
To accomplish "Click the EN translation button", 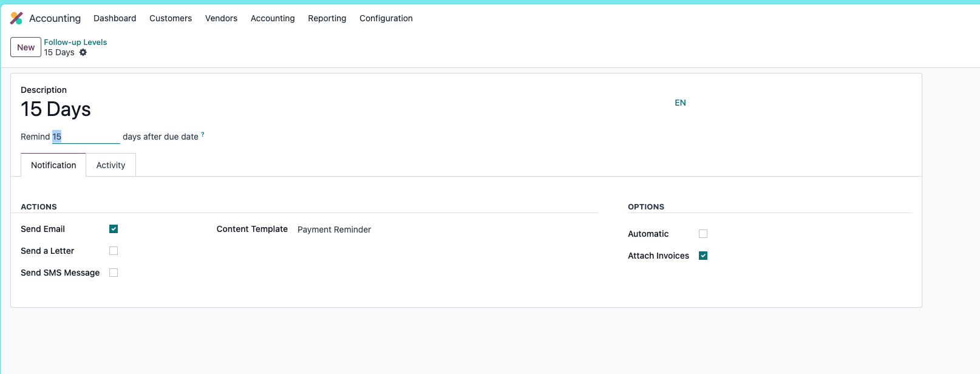I will point(680,103).
